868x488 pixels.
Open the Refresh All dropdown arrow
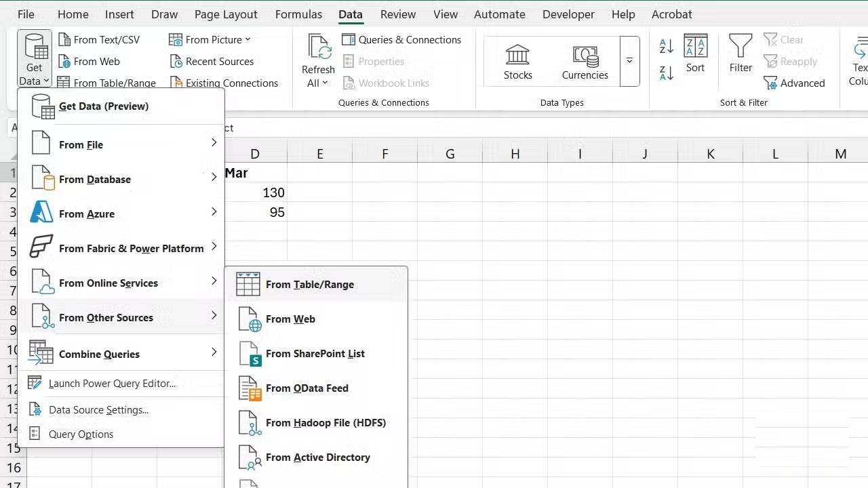coord(325,83)
